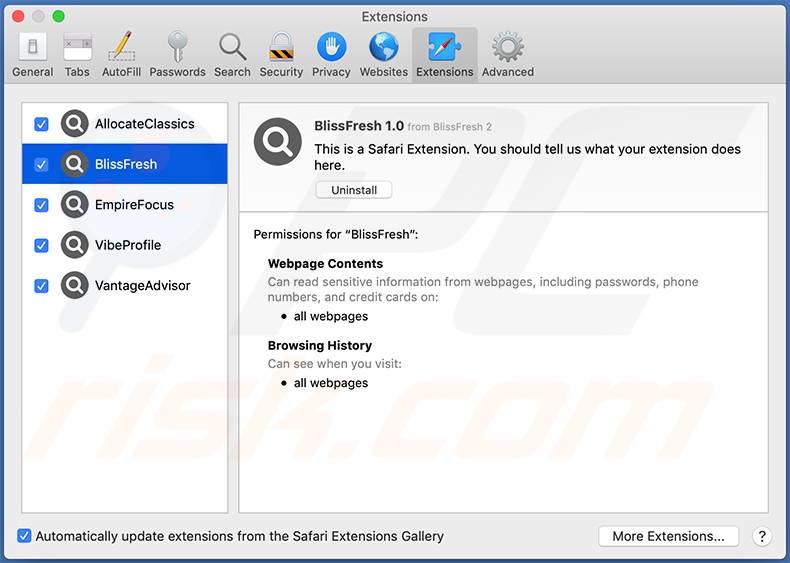
Task: Open the Privacy hand icon
Action: (x=331, y=47)
